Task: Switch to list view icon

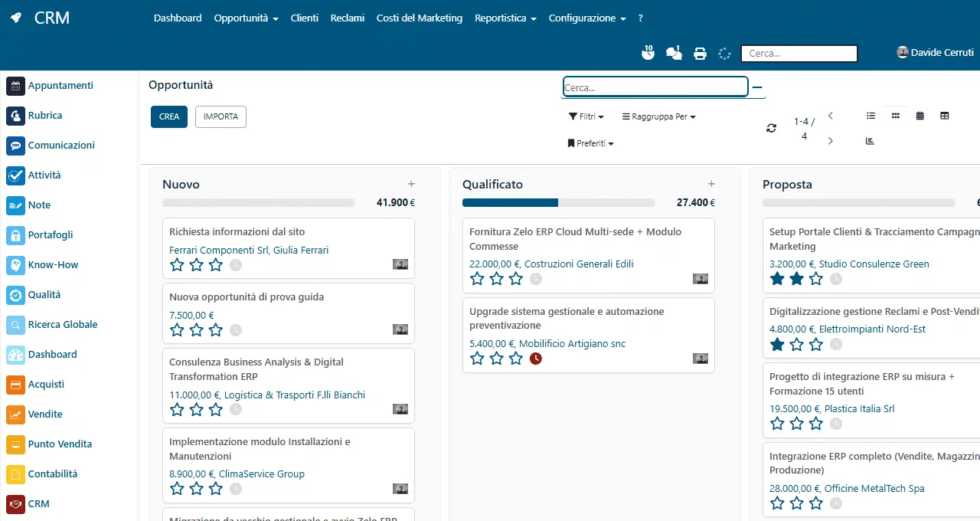Action: tap(871, 116)
